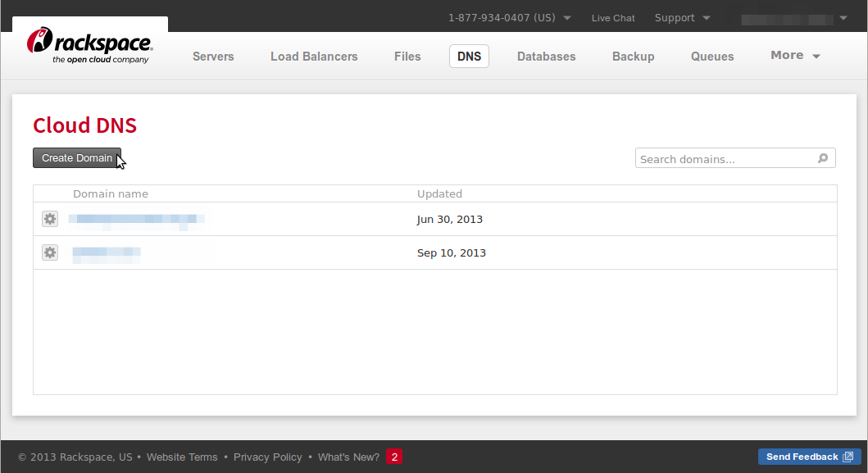Open the Queues tab
868x473 pixels.
[712, 57]
